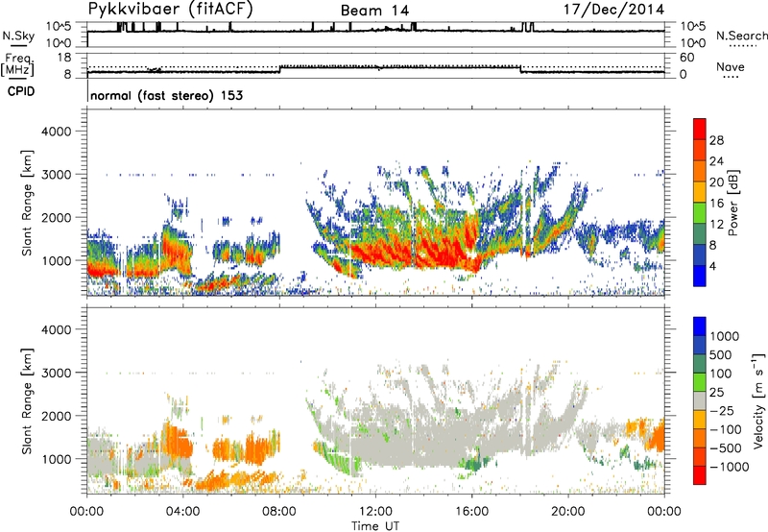Click the left "10^5" noise axis tick
The width and height of the screenshot is (768, 532).
(x=59, y=27)
